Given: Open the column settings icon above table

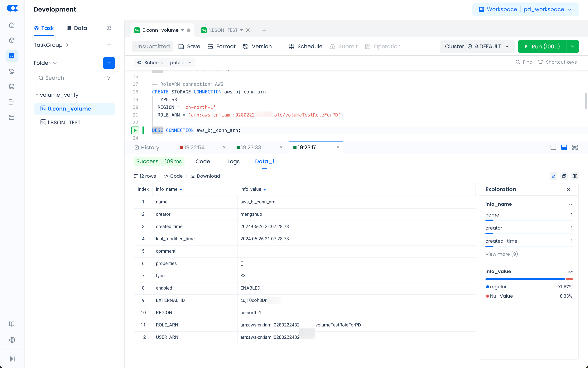Looking at the screenshot, I should (575, 176).
